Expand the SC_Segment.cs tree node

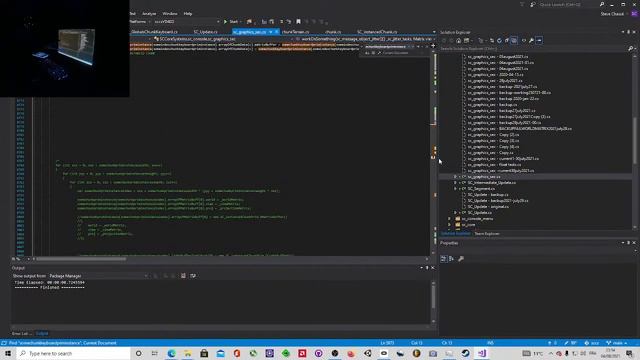(455, 189)
